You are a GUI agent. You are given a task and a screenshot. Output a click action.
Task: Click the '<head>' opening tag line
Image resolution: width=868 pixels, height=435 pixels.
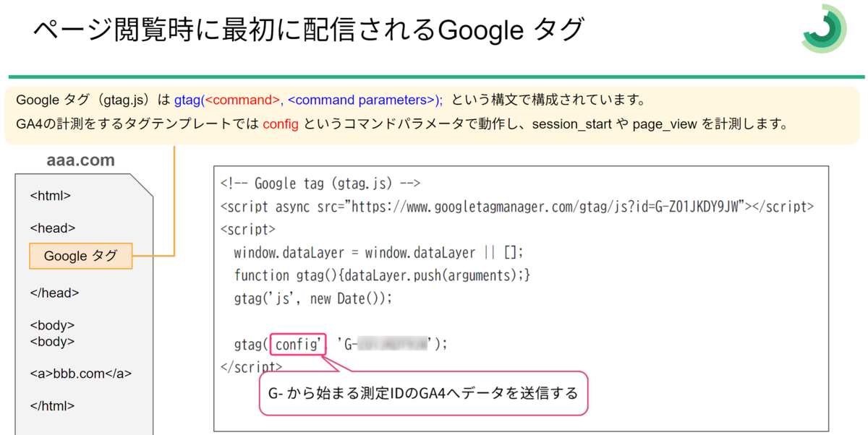click(53, 228)
